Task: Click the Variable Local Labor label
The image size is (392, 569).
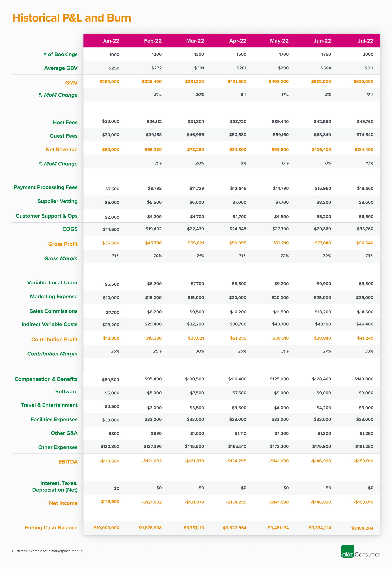Action: (52, 283)
